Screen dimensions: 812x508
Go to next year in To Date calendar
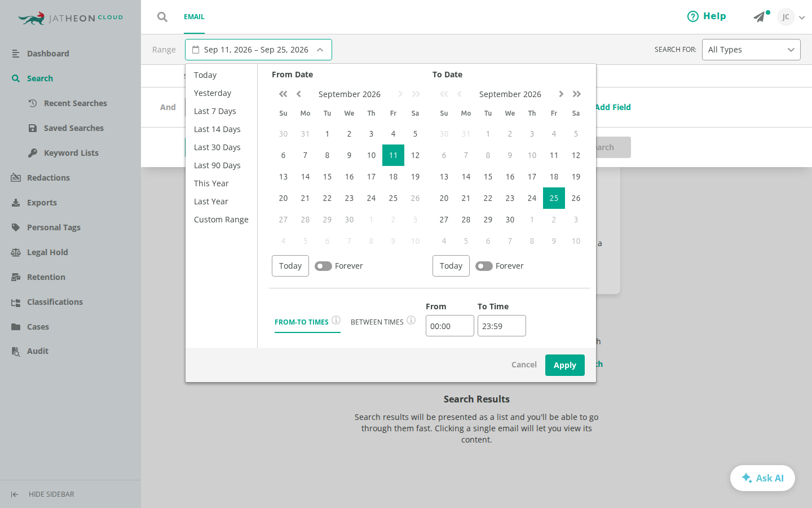(x=577, y=94)
